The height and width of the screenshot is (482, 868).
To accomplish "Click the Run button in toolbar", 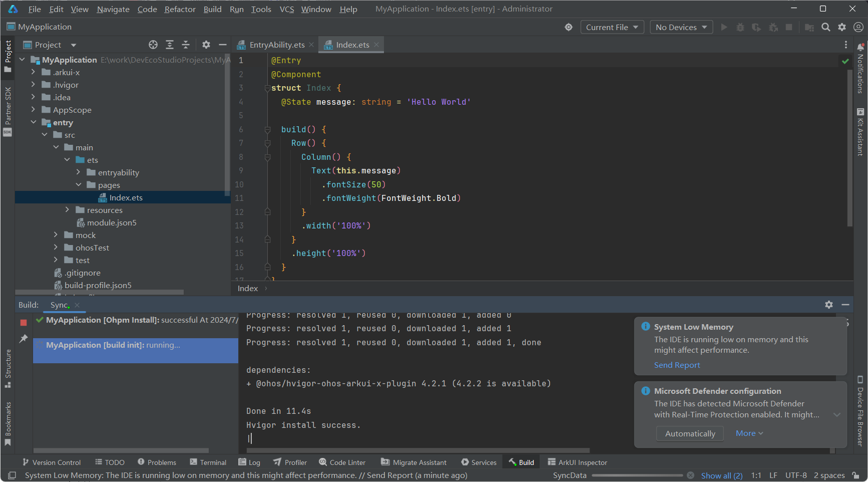I will click(x=724, y=27).
